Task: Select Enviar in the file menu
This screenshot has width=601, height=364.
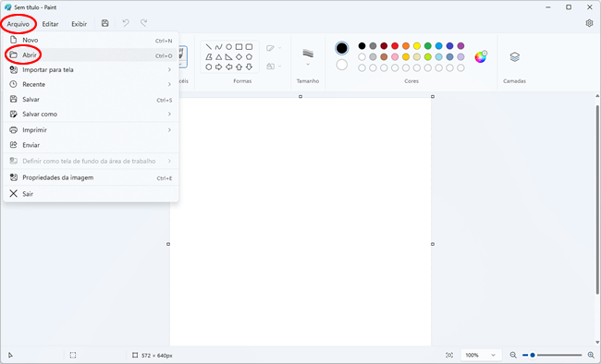Action: (x=91, y=145)
